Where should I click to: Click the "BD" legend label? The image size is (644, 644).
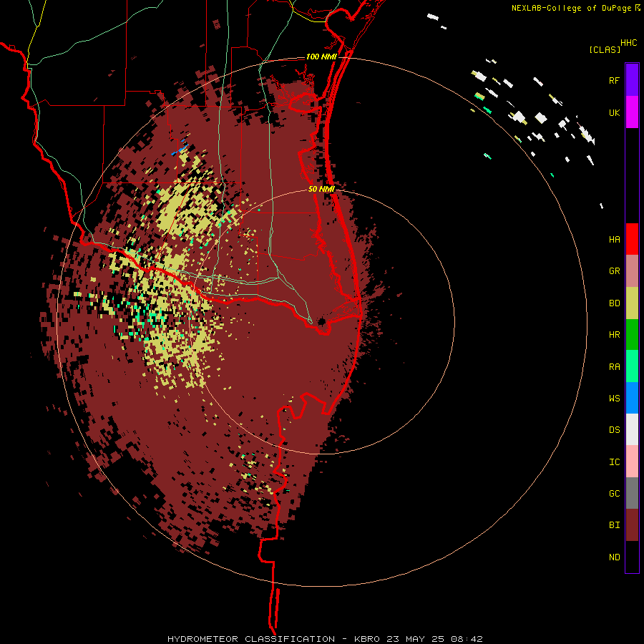(614, 303)
